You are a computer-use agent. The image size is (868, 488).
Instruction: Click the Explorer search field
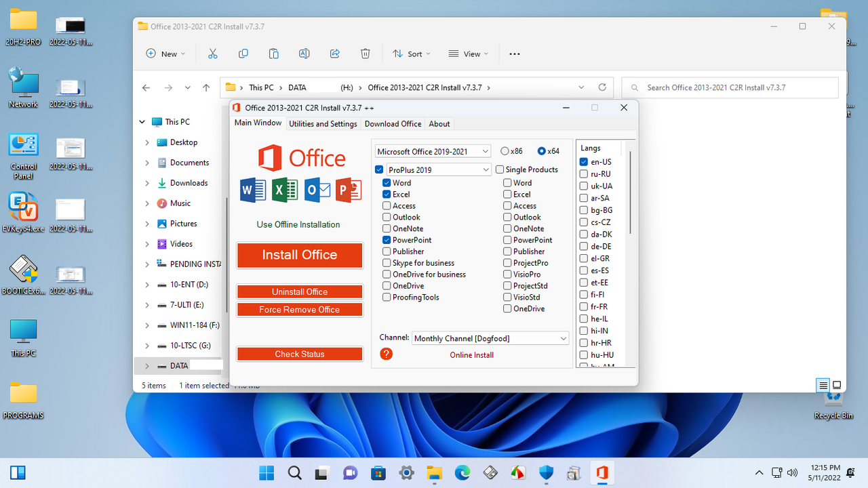coord(730,87)
